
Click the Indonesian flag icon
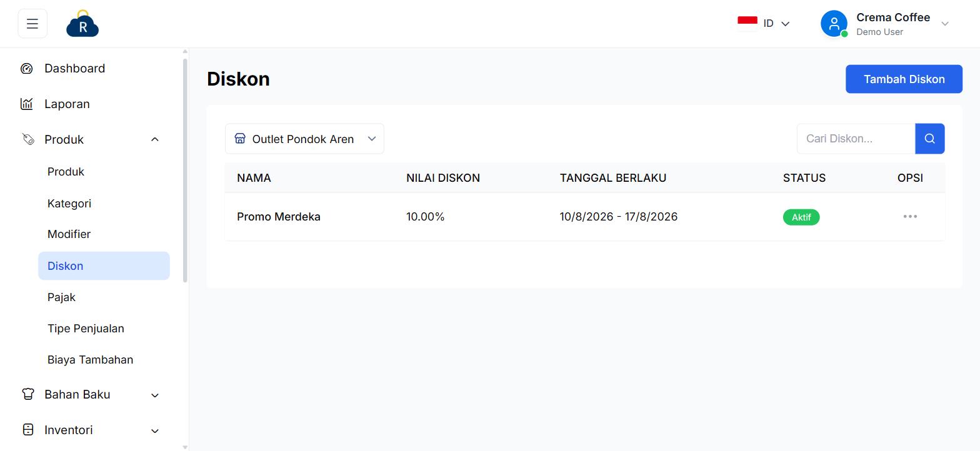click(747, 23)
